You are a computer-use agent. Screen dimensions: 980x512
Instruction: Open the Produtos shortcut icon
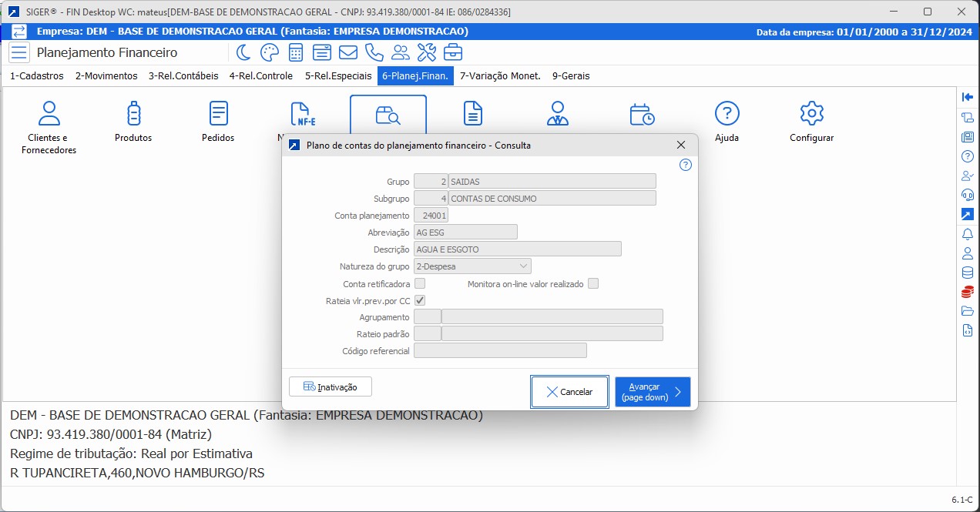click(x=133, y=122)
